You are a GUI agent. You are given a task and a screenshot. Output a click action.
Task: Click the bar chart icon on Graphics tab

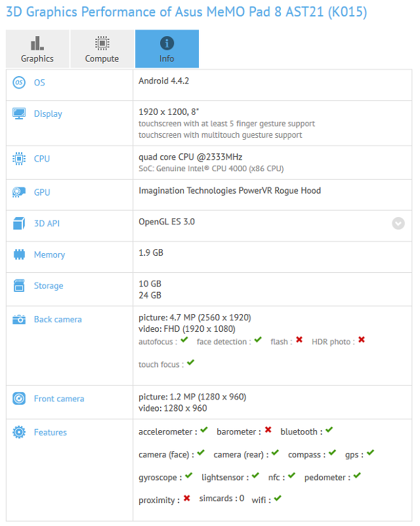(37, 43)
